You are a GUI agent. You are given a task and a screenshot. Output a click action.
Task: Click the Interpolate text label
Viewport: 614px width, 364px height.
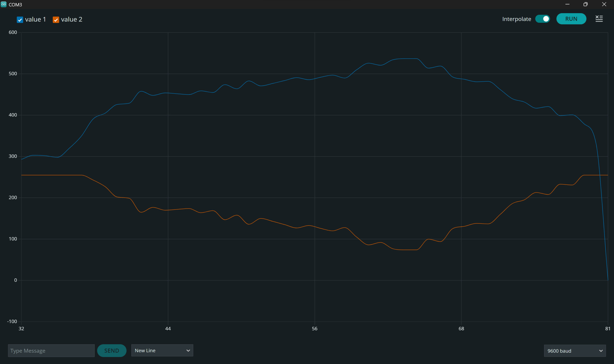pyautogui.click(x=516, y=19)
